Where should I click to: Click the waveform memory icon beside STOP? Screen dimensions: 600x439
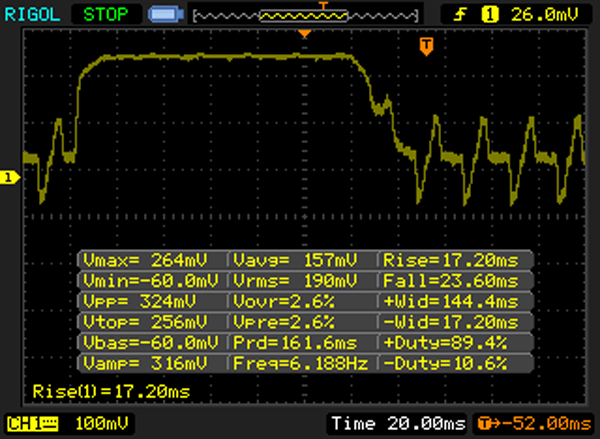pos(166,15)
